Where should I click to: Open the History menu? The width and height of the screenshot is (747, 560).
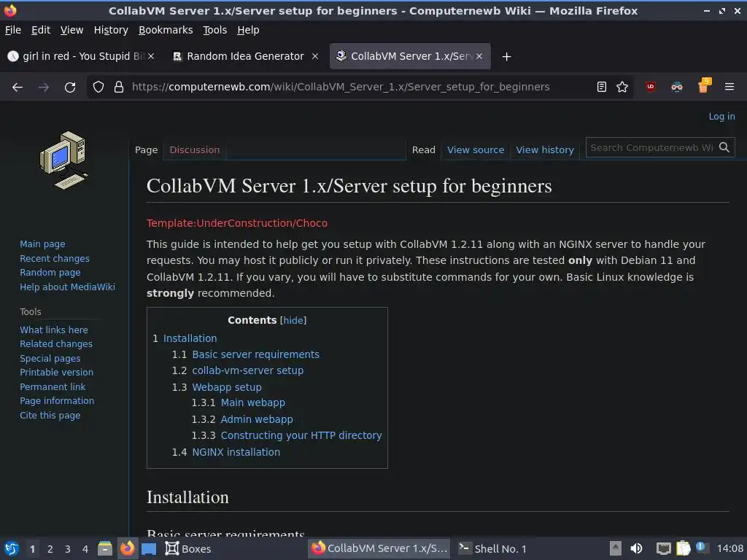[111, 30]
